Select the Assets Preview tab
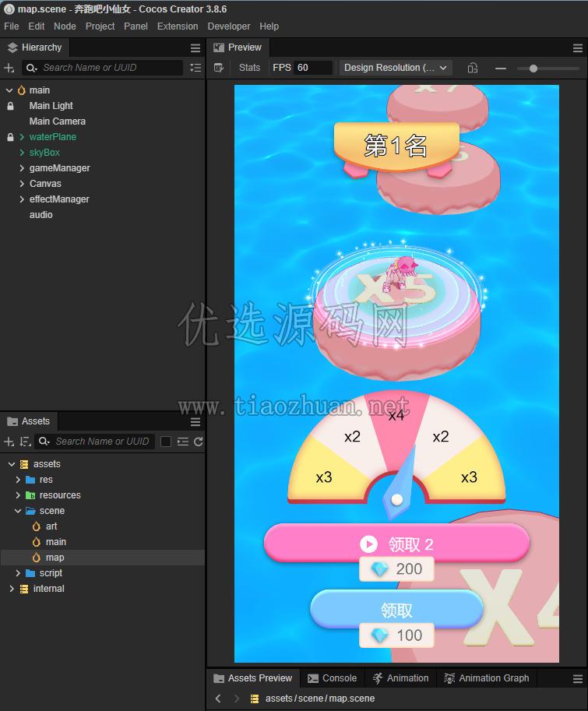Viewport: 588px width, 711px height. click(253, 678)
